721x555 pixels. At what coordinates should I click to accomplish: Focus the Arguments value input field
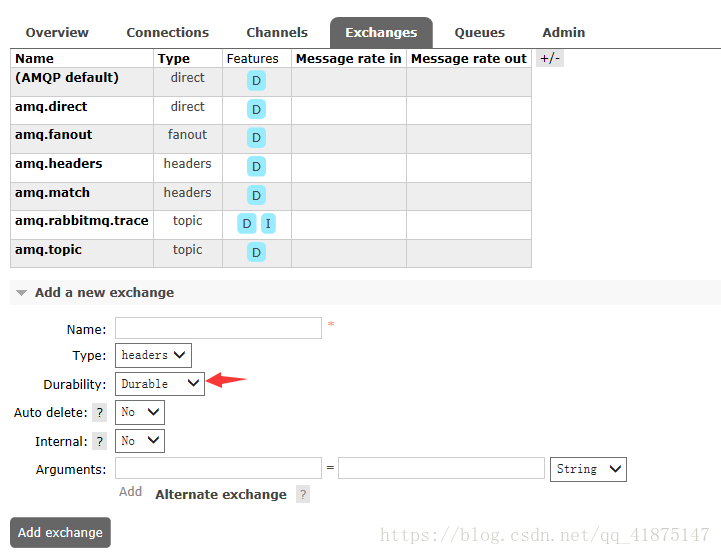point(441,469)
